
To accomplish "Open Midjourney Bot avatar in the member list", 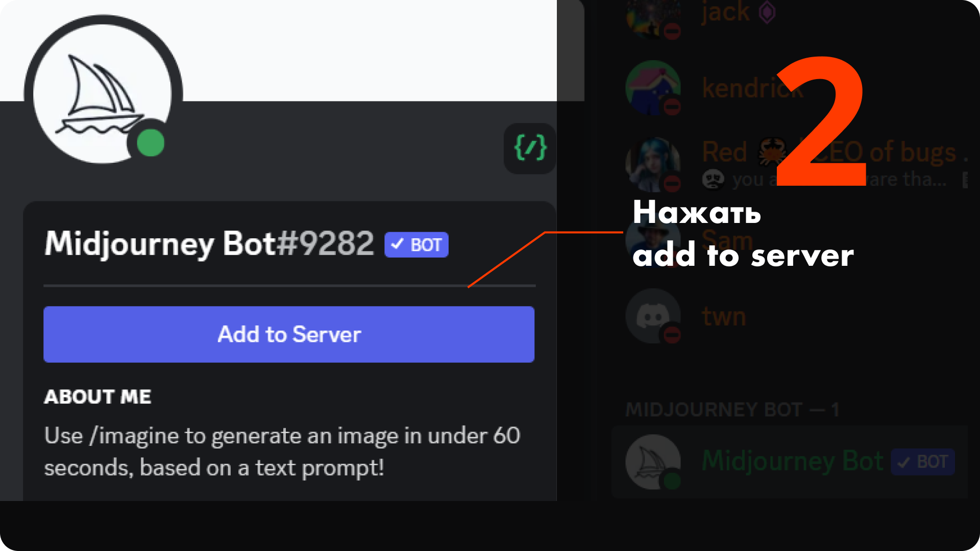I will (653, 462).
